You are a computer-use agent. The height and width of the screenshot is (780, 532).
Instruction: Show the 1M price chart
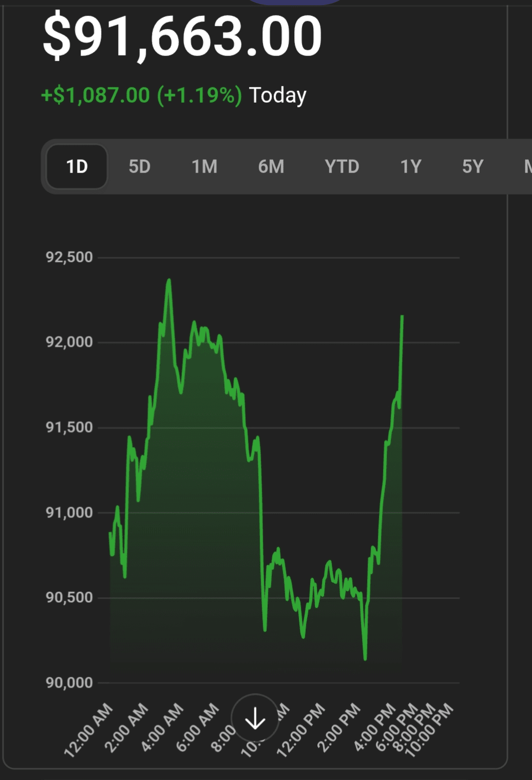click(204, 166)
